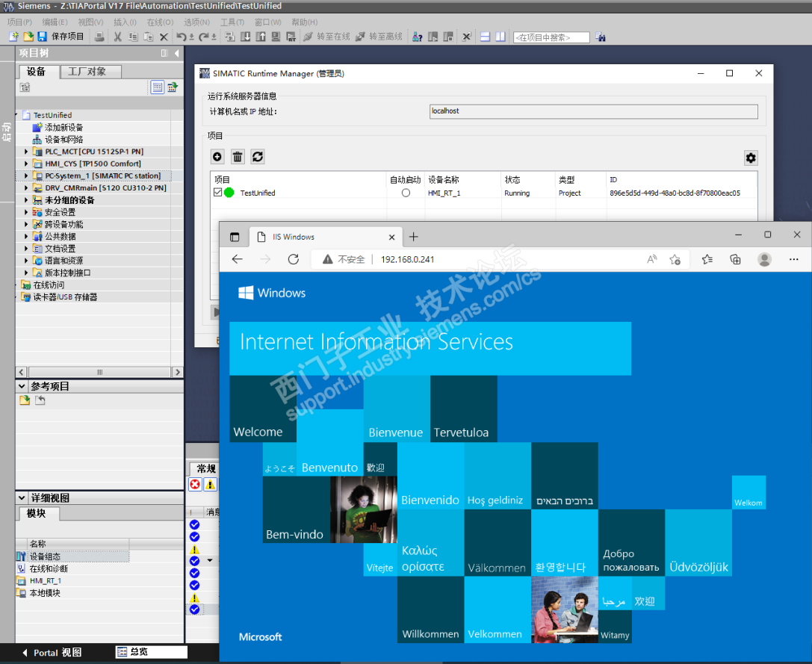The height and width of the screenshot is (664, 812).
Task: Expand HMI_CYS [TP1500 Comfort] node
Action: (x=26, y=164)
